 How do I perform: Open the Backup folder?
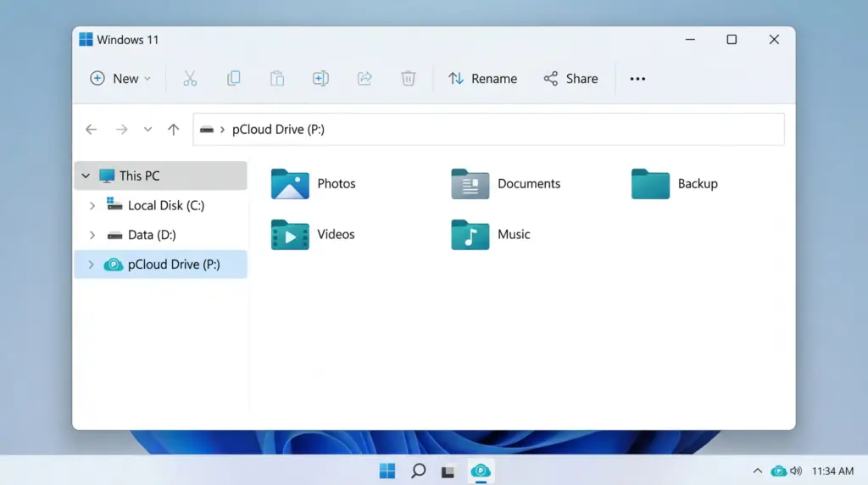click(675, 183)
